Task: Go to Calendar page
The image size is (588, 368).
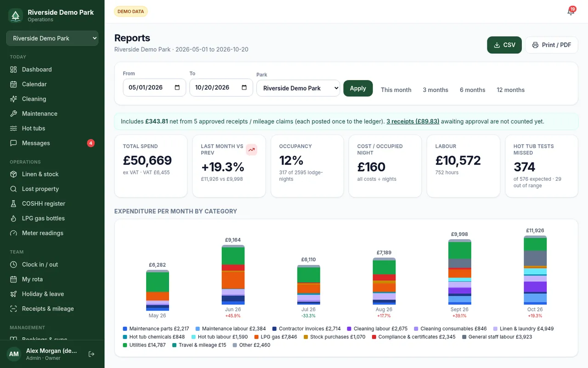Action: [52, 84]
